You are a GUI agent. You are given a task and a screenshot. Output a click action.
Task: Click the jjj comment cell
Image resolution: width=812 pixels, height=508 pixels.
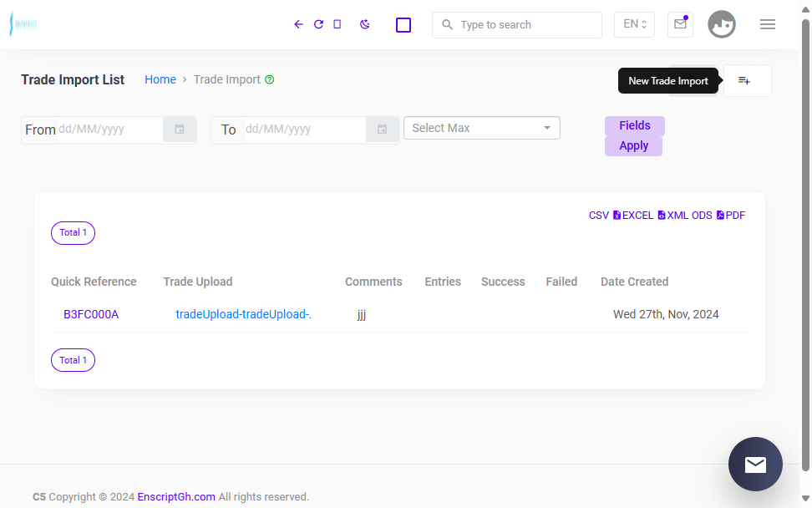(x=362, y=315)
